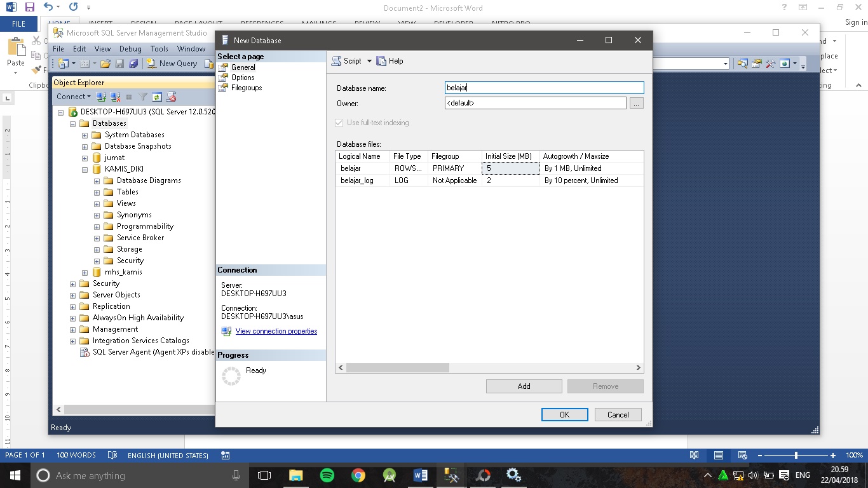868x488 pixels.
Task: Click the Filter funnel icon in Object Explorer
Action: 143,97
